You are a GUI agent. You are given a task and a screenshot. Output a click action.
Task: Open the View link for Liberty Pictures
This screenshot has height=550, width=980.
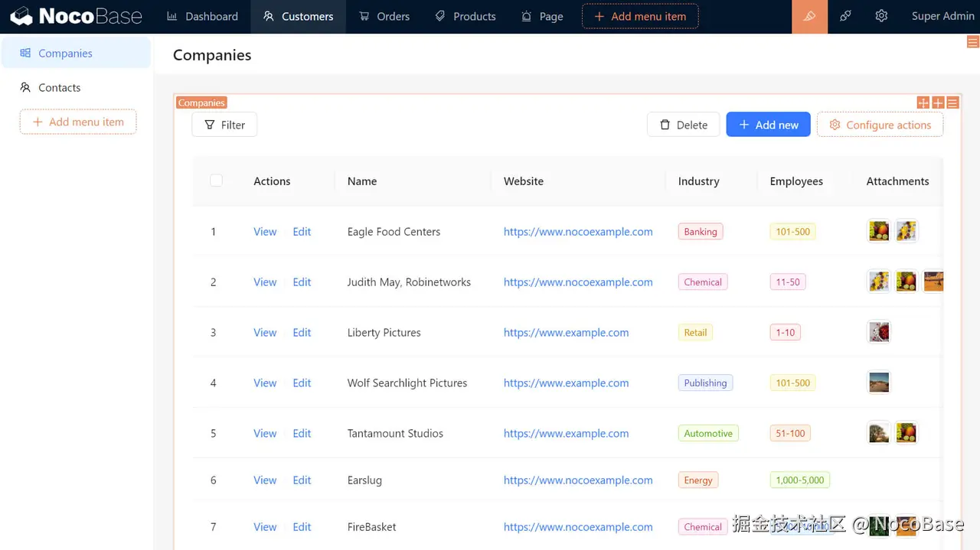pyautogui.click(x=265, y=332)
